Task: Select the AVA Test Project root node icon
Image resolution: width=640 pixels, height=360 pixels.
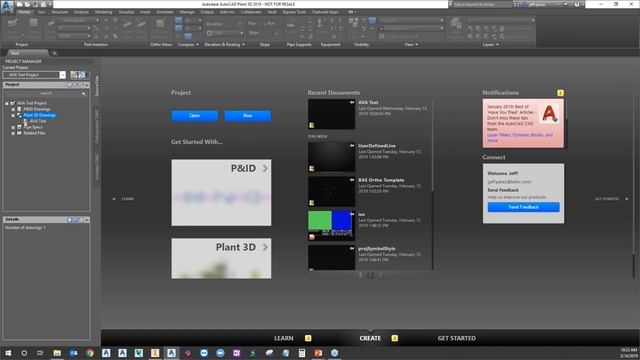Action: tap(13, 103)
